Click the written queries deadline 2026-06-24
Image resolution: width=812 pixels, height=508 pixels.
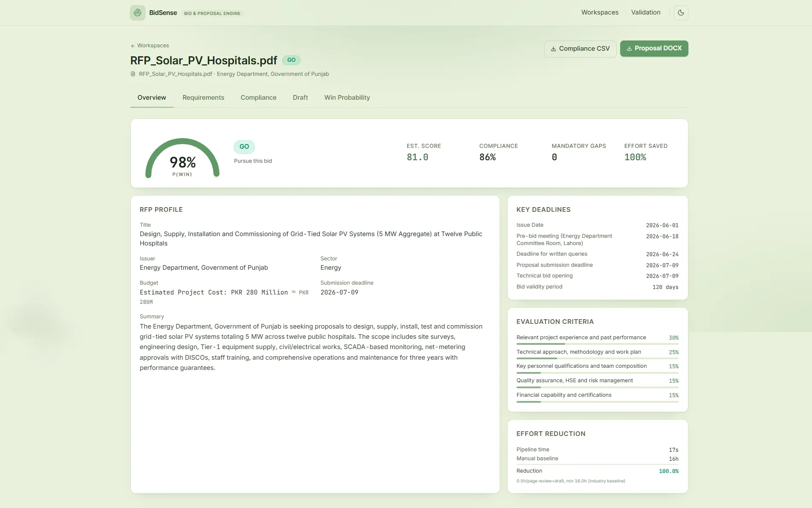[662, 254]
